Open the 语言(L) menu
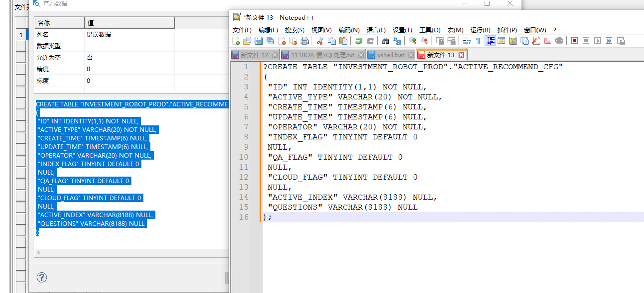Image resolution: width=644 pixels, height=293 pixels. (376, 30)
